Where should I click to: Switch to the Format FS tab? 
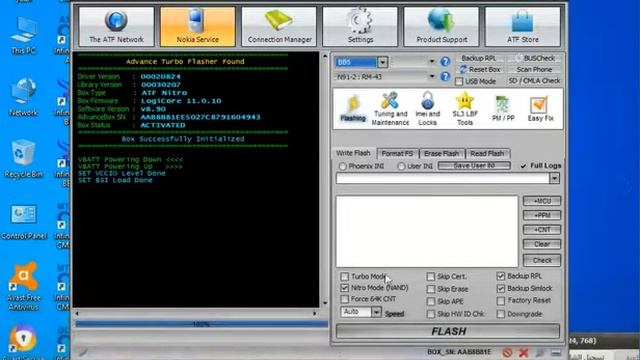tap(397, 153)
